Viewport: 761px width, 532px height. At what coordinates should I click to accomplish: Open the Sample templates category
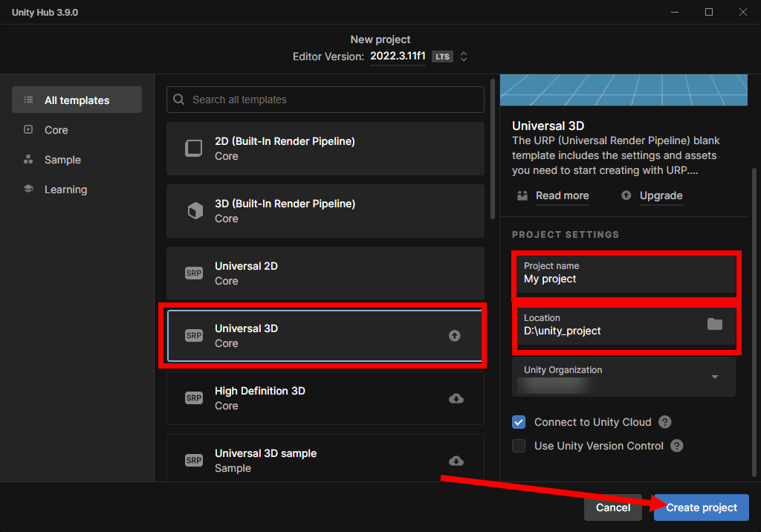pos(62,160)
